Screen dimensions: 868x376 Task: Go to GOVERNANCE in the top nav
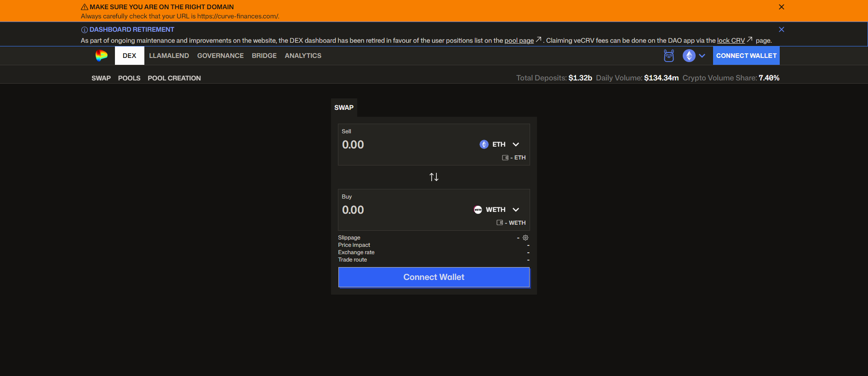(x=220, y=56)
